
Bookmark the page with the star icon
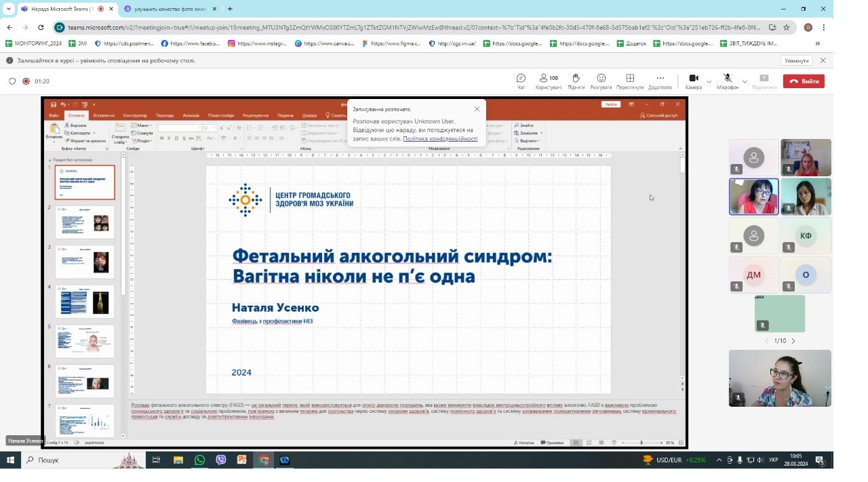(x=787, y=28)
